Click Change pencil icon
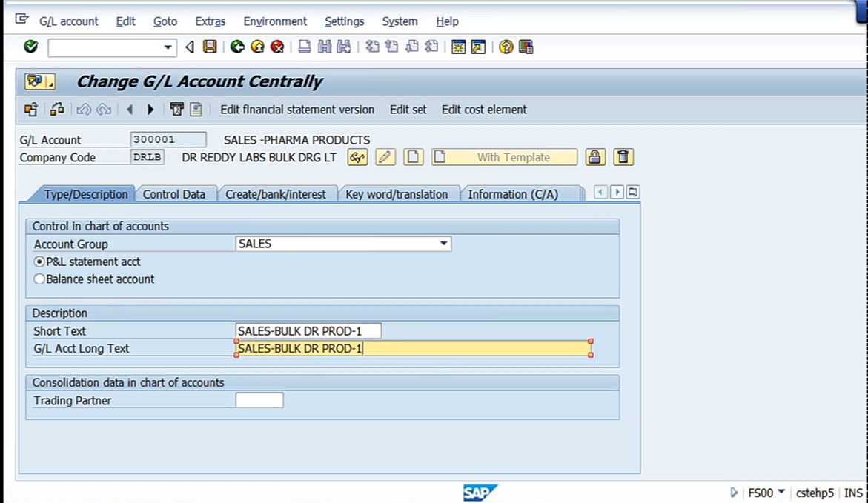This screenshot has height=503, width=868. click(385, 157)
